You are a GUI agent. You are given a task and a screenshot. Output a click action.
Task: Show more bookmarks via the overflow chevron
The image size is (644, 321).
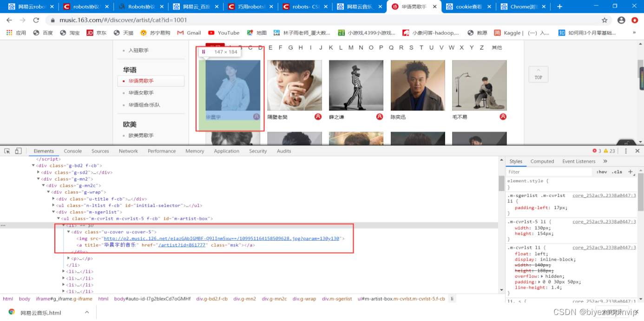[634, 33]
